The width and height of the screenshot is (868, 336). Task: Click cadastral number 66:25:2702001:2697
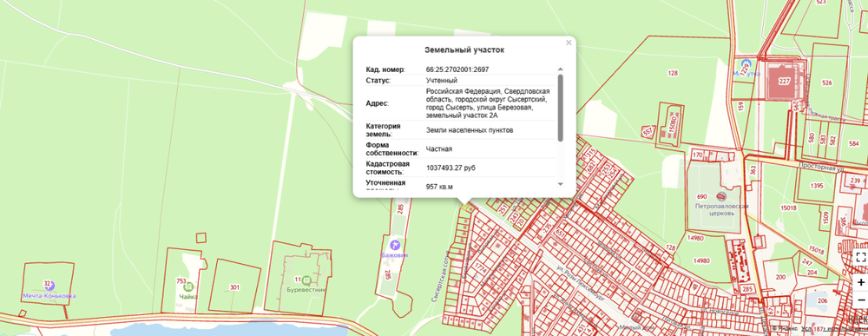pyautogui.click(x=457, y=69)
